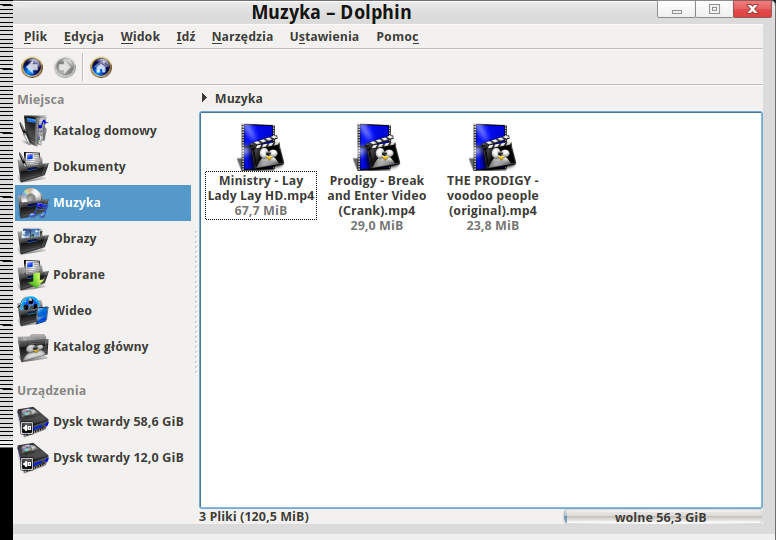Open Pobrane place
Screen dimensions: 776x540
[103, 275]
